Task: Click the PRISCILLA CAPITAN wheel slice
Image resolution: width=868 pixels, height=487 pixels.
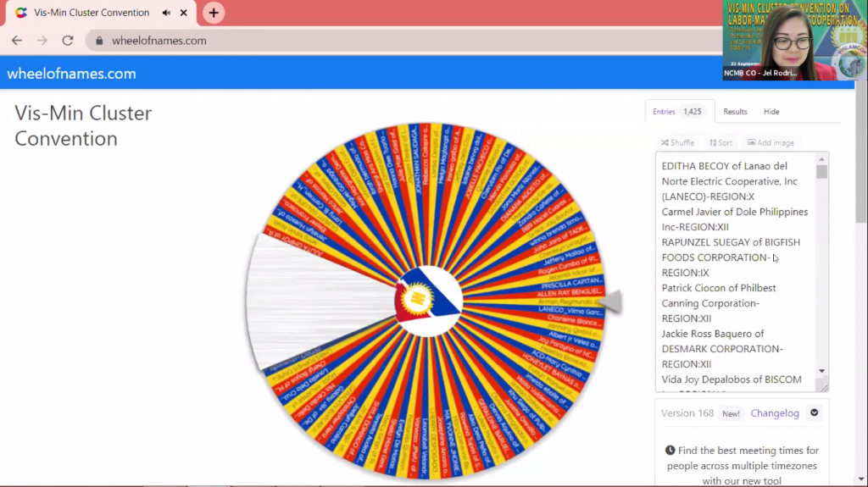Action: pyautogui.click(x=571, y=284)
